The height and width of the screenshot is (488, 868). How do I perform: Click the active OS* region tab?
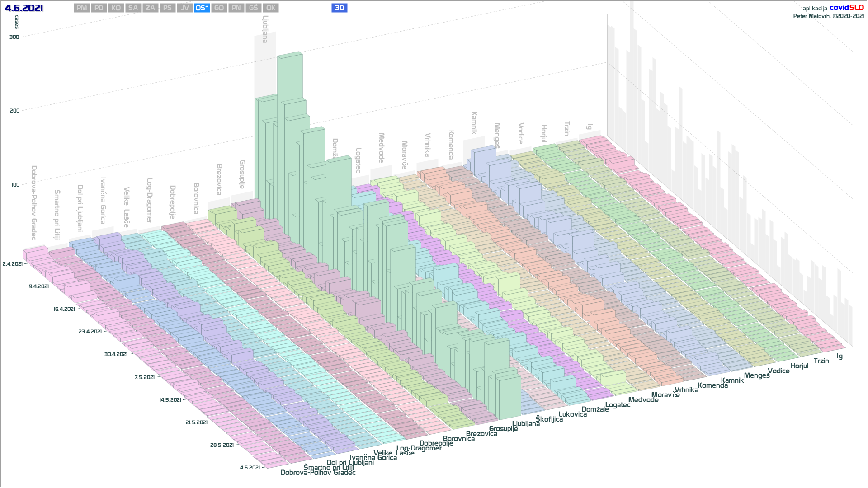(202, 8)
